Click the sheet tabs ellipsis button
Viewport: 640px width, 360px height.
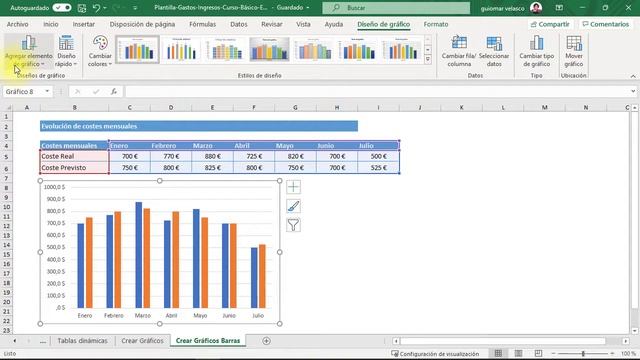pos(43,341)
